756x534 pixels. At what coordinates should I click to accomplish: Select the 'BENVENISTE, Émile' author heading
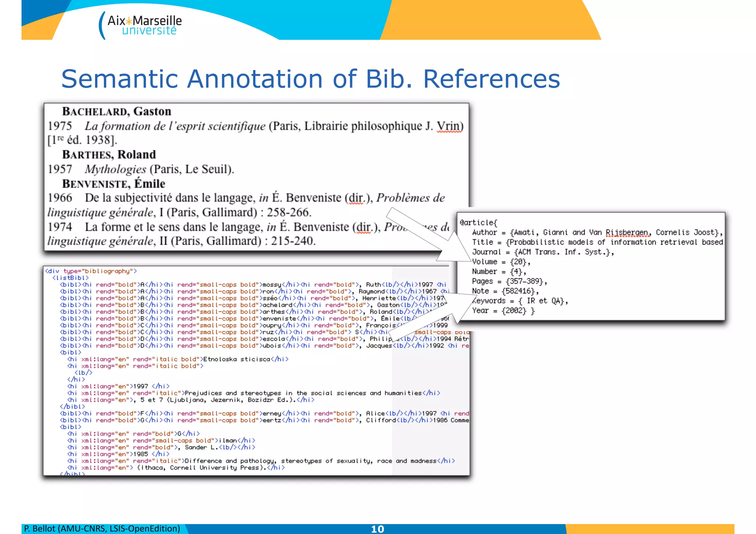point(113,183)
